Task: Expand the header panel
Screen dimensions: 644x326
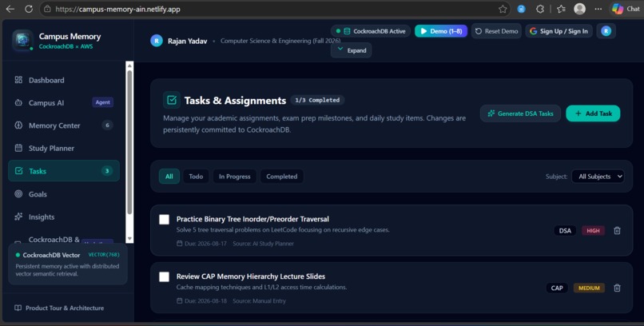Action: click(351, 50)
